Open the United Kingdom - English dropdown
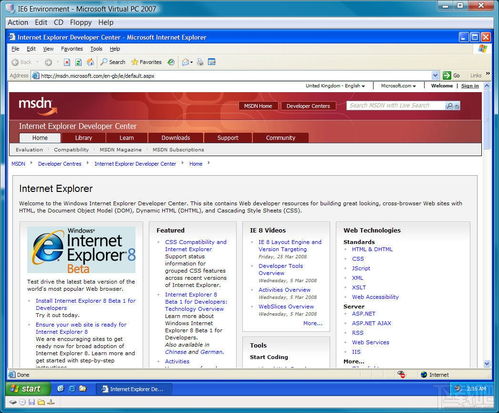This screenshot has height=413, width=499. 335,86
